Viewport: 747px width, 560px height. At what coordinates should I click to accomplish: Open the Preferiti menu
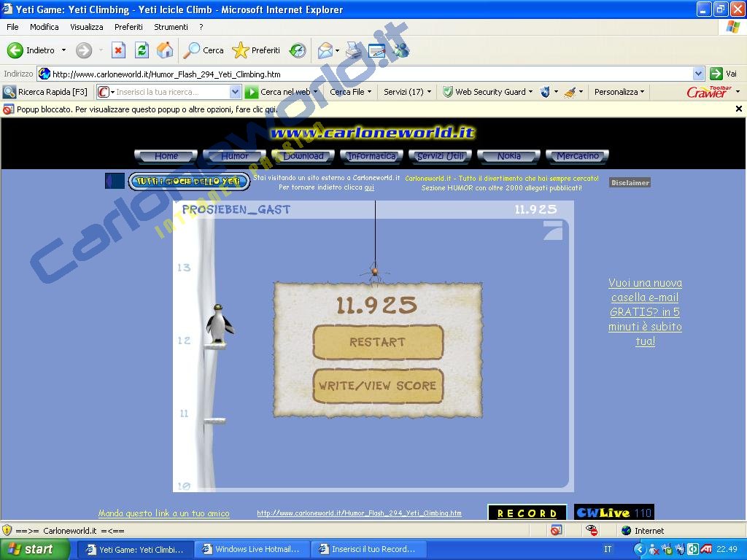click(128, 27)
